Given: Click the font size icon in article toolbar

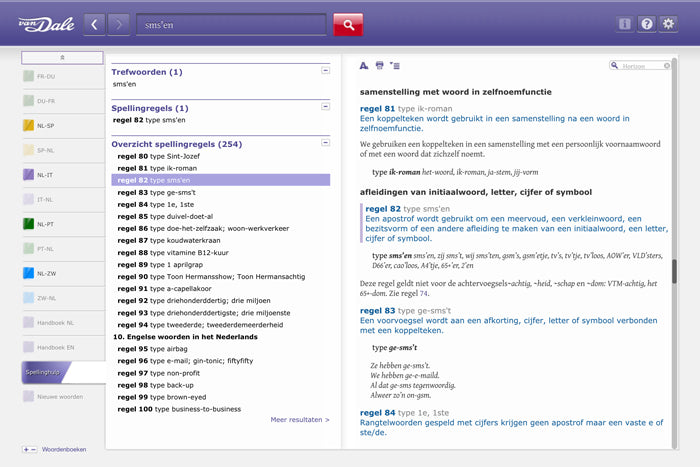Looking at the screenshot, I should point(364,65).
